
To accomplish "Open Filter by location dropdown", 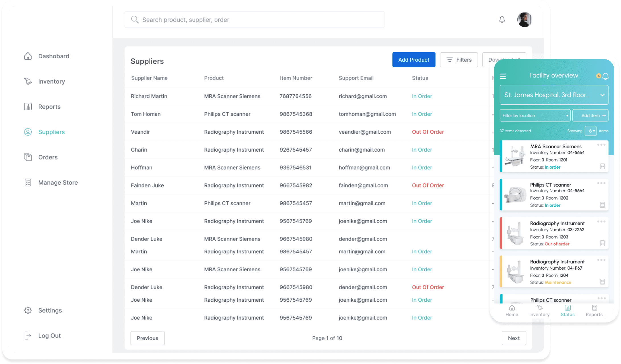I will [535, 115].
